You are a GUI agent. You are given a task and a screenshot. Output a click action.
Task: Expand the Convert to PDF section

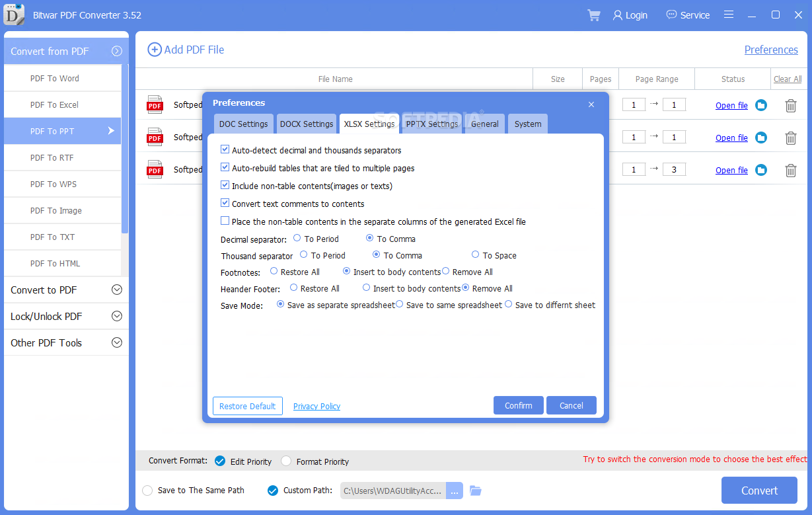point(117,290)
